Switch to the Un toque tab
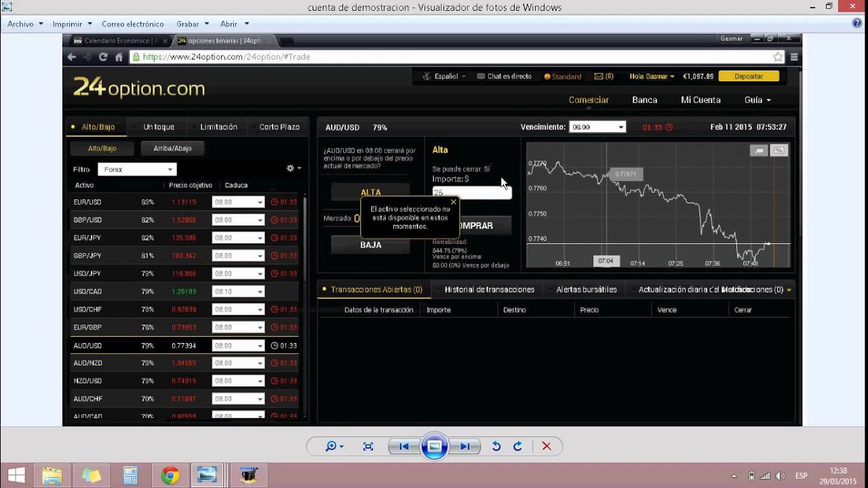The width and height of the screenshot is (868, 488). pyautogui.click(x=159, y=127)
